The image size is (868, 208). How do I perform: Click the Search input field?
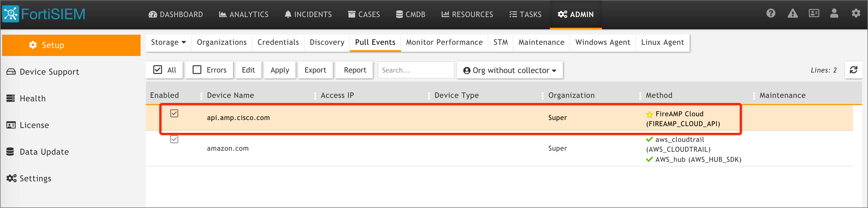pos(416,70)
